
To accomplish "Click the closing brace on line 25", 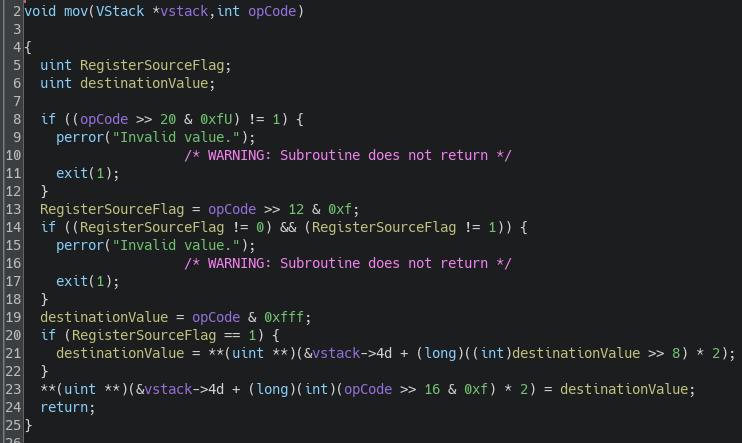I will click(x=28, y=425).
